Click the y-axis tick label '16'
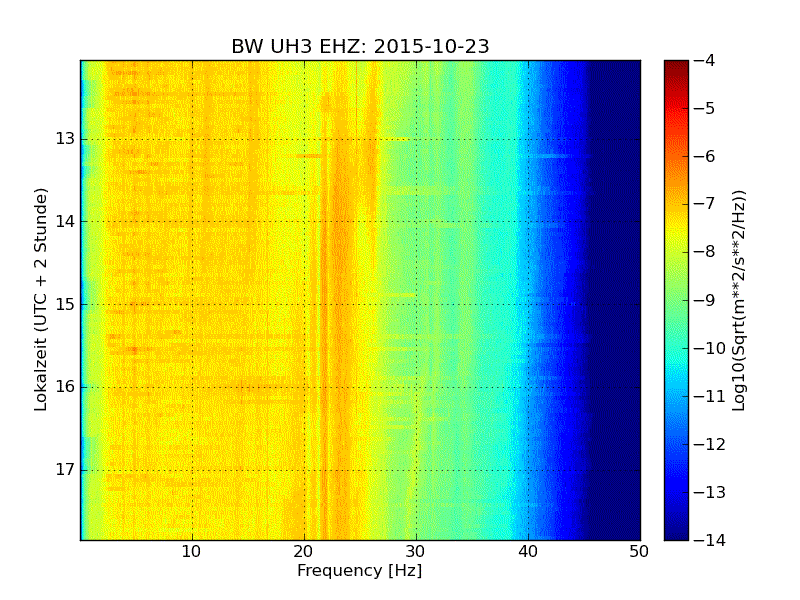This screenshot has width=800, height=600. coord(65,387)
